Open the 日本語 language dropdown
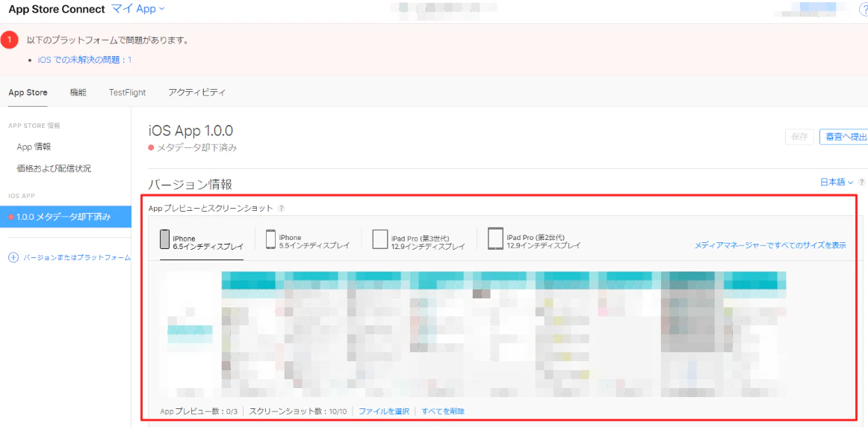This screenshot has width=868, height=427. click(837, 182)
